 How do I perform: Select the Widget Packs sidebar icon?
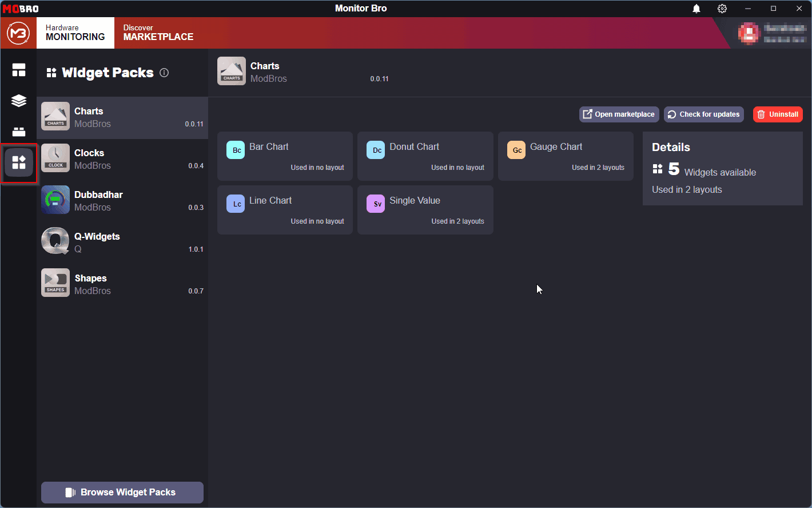pyautogui.click(x=19, y=162)
